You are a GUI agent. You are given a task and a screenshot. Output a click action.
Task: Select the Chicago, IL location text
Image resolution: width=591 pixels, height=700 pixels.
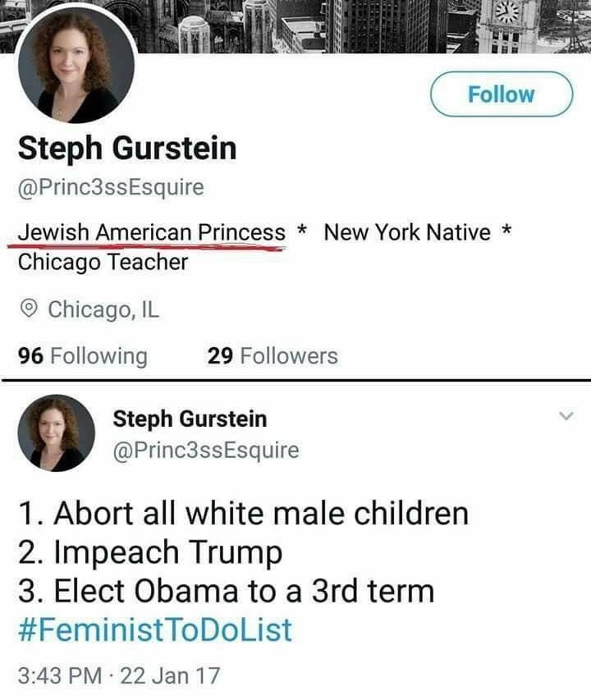coord(103,309)
